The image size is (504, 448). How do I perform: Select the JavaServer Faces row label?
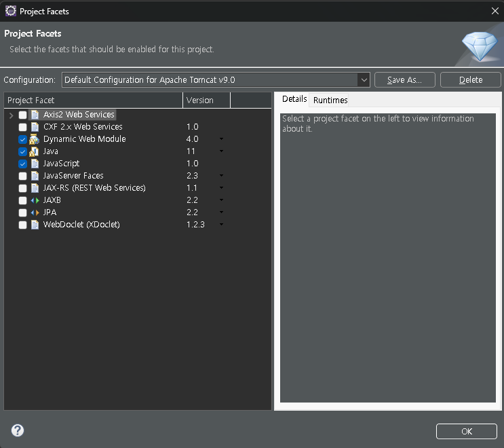tap(73, 176)
